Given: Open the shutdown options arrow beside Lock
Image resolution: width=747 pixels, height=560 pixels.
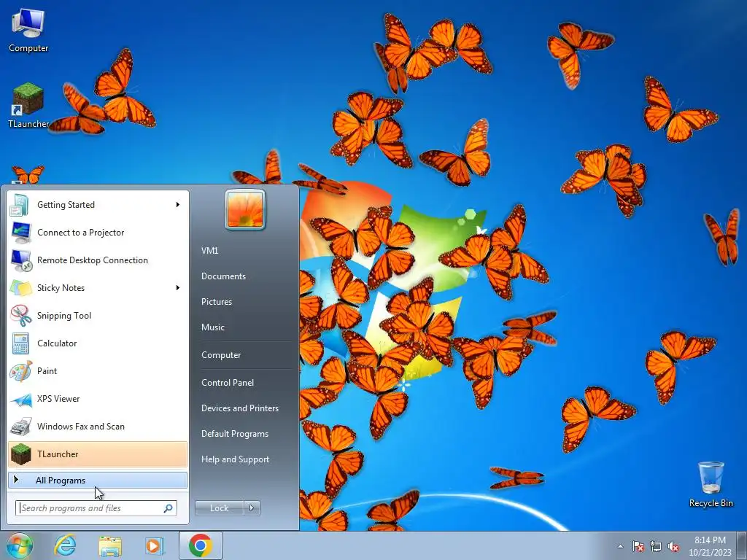Looking at the screenshot, I should [252, 508].
